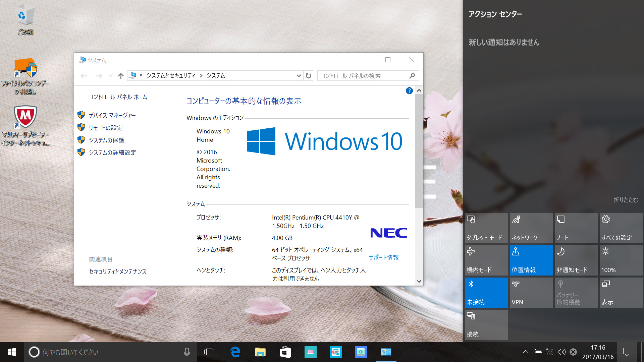Navigate to システムとセキュリティ breadcrumb
The height and width of the screenshot is (362, 644).
(171, 76)
